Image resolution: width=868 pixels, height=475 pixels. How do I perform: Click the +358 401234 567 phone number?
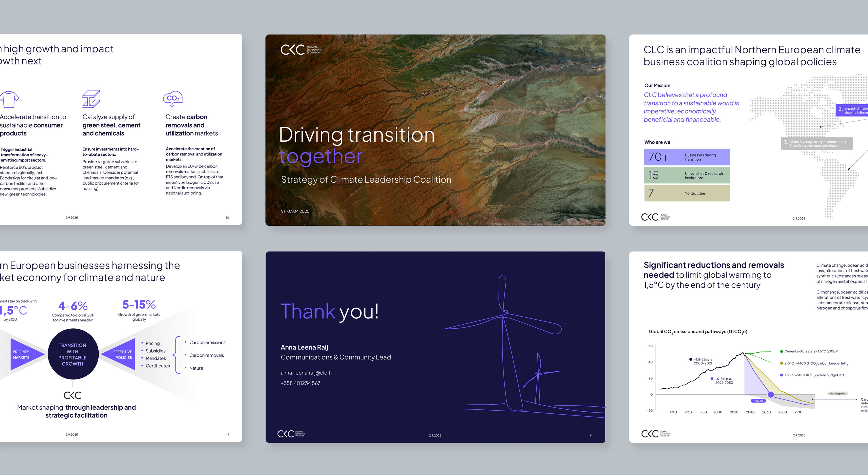[300, 383]
